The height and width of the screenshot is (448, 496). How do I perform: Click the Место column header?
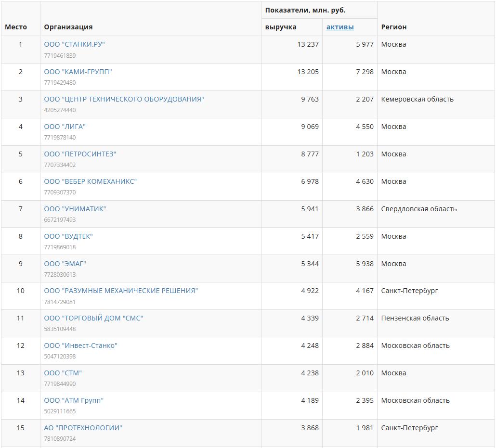tap(16, 27)
